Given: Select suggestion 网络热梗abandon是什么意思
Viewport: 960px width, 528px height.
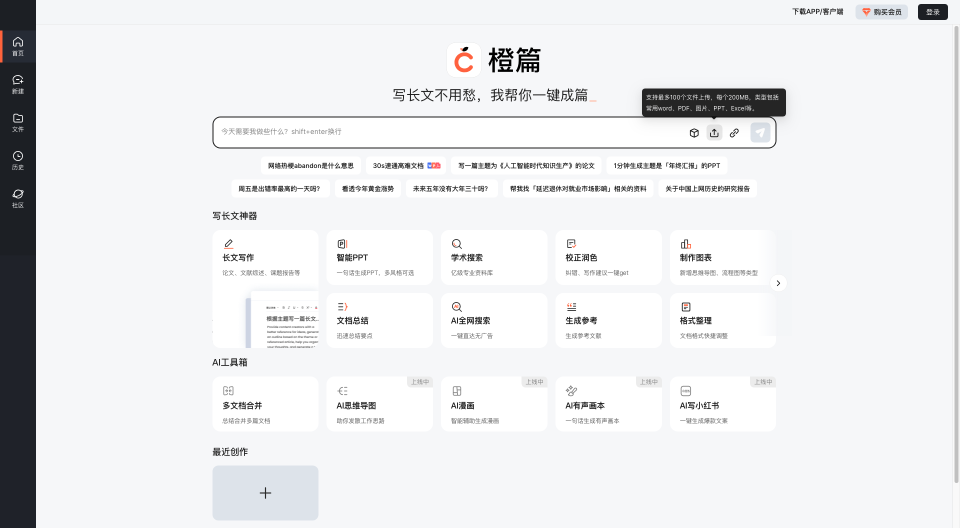Looking at the screenshot, I should coord(310,165).
